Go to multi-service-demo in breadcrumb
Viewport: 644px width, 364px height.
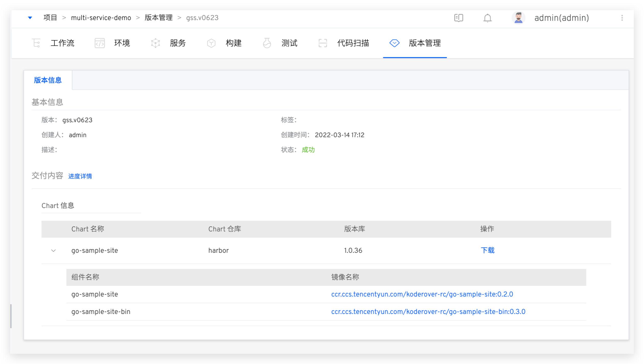click(x=101, y=18)
